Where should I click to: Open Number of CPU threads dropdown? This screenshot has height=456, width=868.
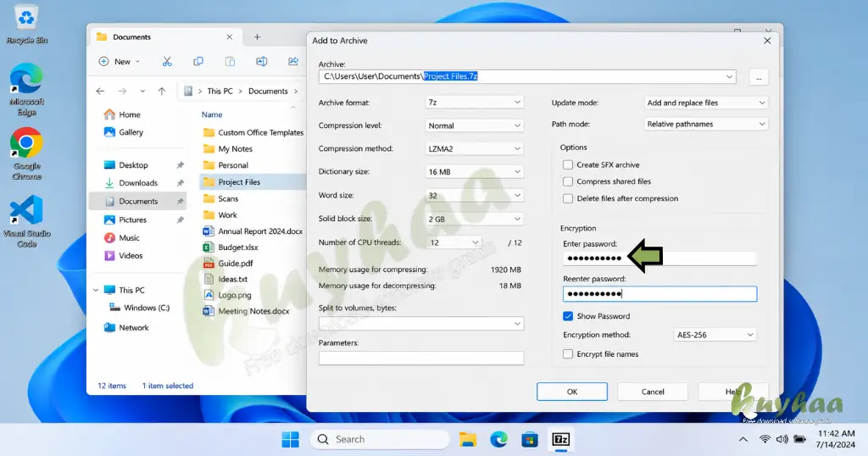(453, 242)
